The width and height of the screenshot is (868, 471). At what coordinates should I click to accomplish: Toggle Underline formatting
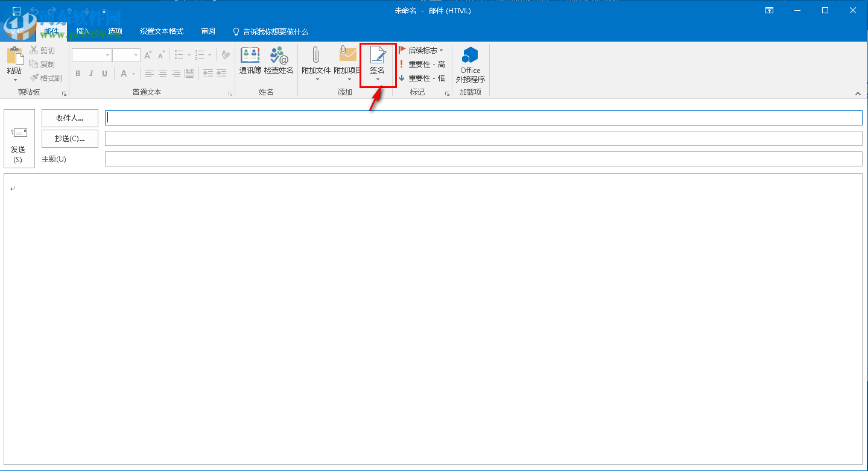tap(104, 74)
